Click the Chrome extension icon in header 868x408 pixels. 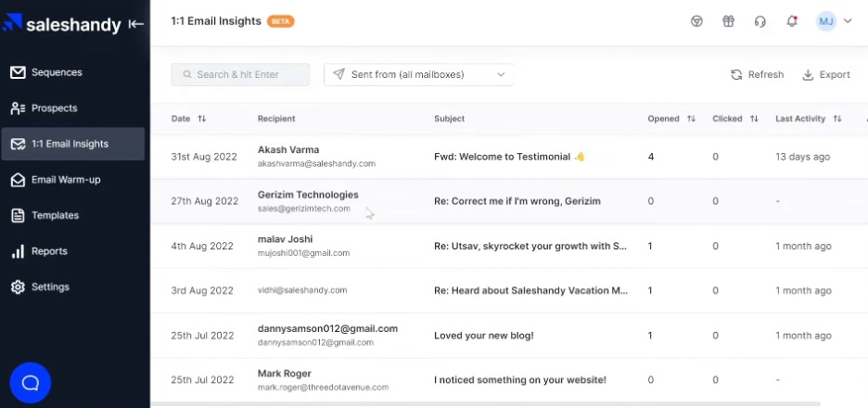[696, 21]
